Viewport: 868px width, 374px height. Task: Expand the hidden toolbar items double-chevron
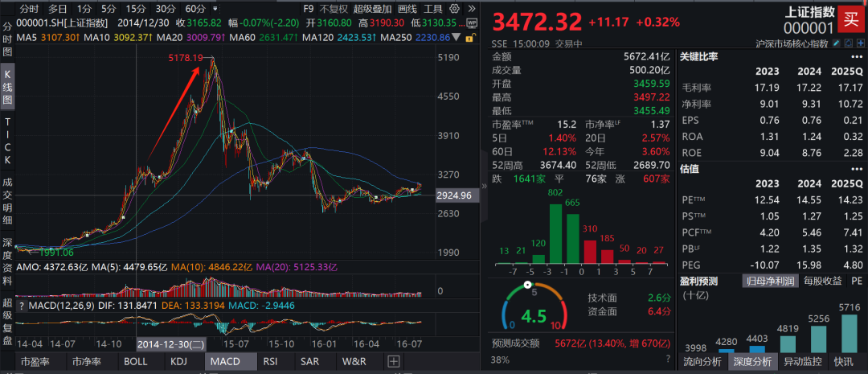[471, 9]
